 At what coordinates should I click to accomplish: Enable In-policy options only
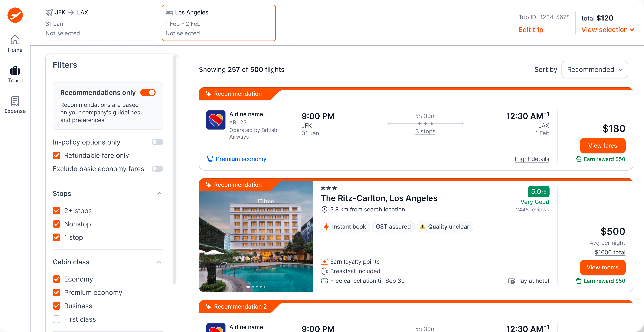[x=157, y=142]
